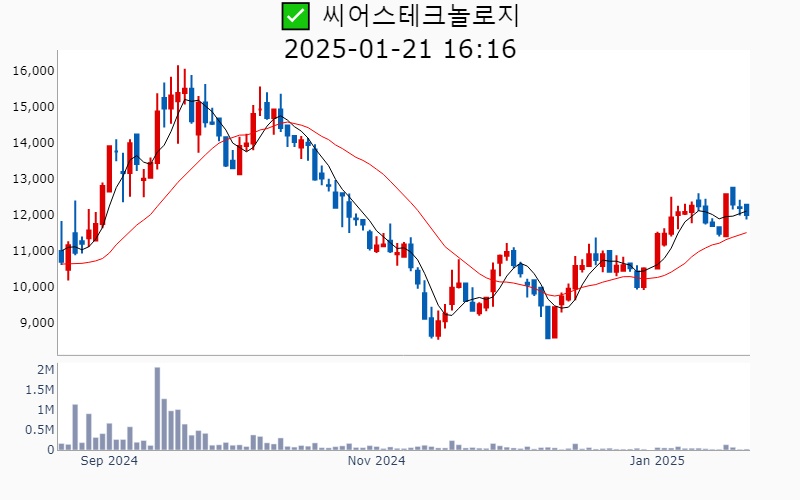Viewport: 800px width, 500px height.
Task: Click the 15,000 price axis label
Action: click(34, 107)
